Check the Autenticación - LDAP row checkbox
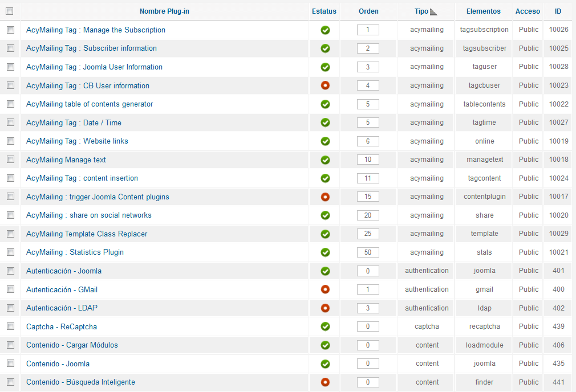576x392 pixels. (11, 308)
